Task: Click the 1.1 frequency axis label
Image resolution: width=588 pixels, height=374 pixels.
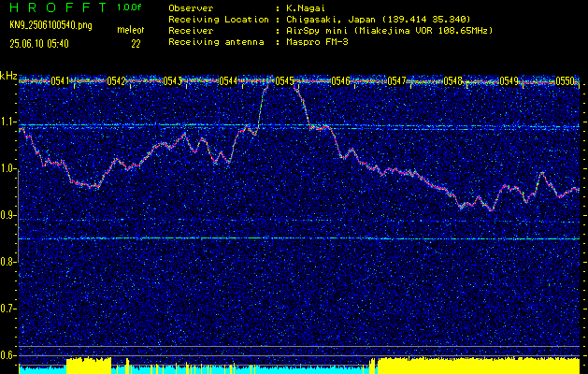Action: (7, 122)
